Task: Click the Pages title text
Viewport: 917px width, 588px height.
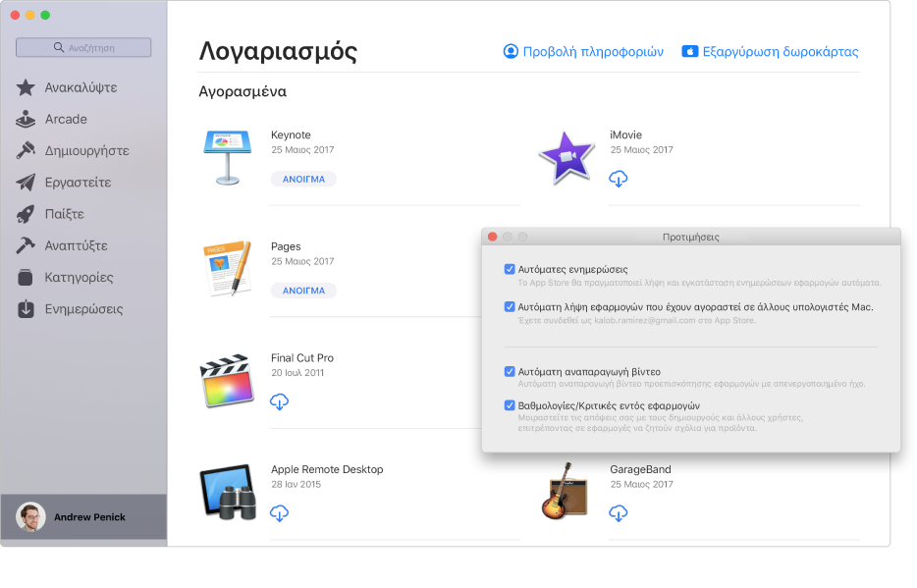Action: [286, 246]
